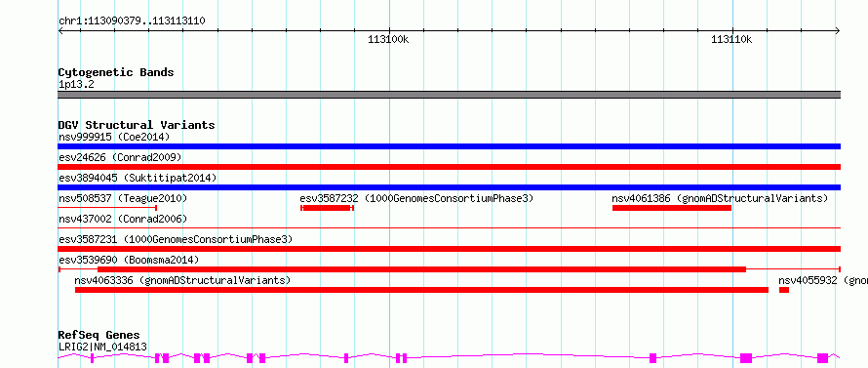Click the red nsv4061386 variant bar
Viewport: 868px width, 368px height.
(x=672, y=208)
